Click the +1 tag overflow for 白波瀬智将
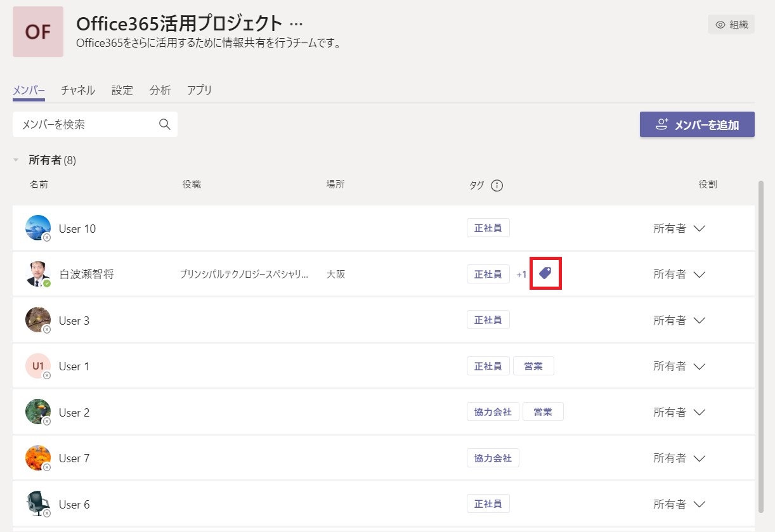775x532 pixels. point(521,275)
